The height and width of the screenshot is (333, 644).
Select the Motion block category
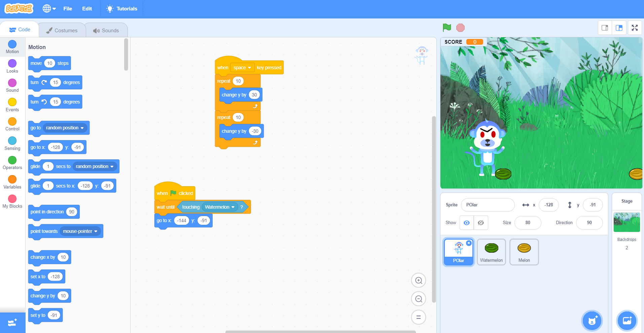12,47
